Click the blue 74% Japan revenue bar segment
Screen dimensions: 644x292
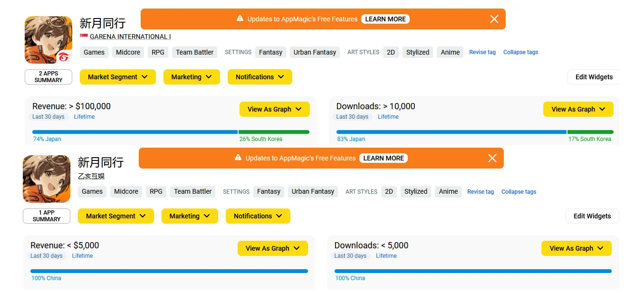coord(135,132)
